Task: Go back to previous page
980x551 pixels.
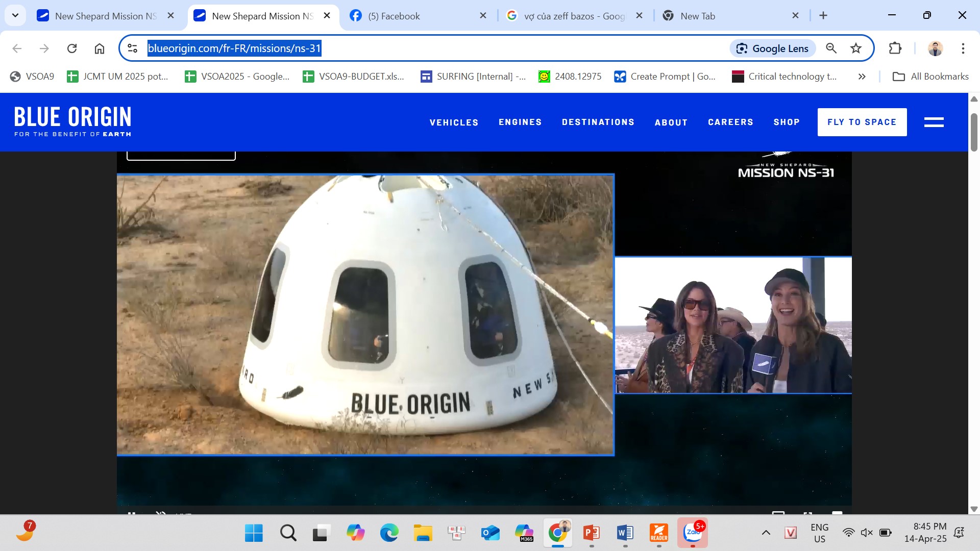Action: (17, 48)
